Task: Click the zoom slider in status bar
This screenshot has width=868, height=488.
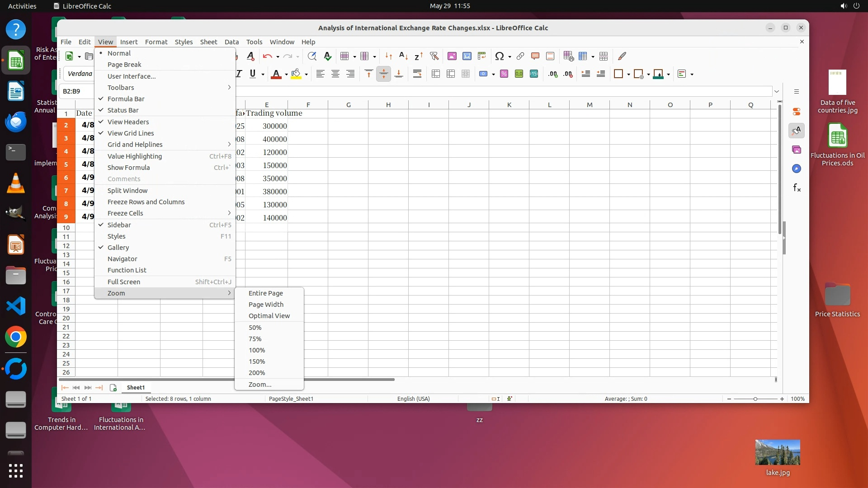Action: pyautogui.click(x=755, y=399)
